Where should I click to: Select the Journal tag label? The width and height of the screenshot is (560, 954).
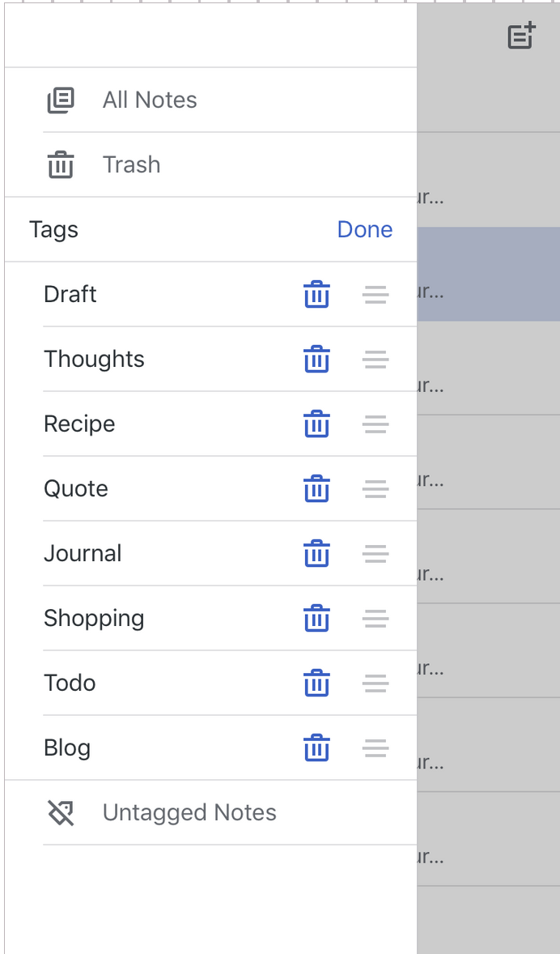[x=83, y=553]
